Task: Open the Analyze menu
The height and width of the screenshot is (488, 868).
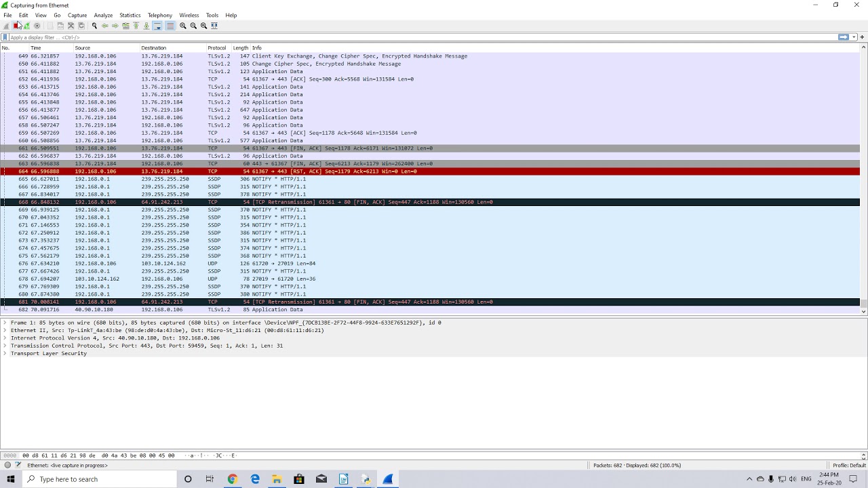Action: 103,15
